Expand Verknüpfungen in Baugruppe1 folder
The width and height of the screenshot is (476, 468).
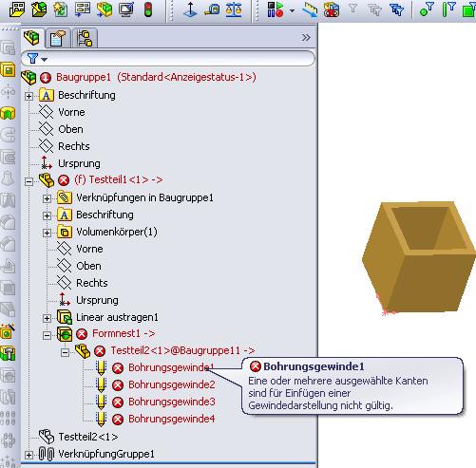point(47,198)
